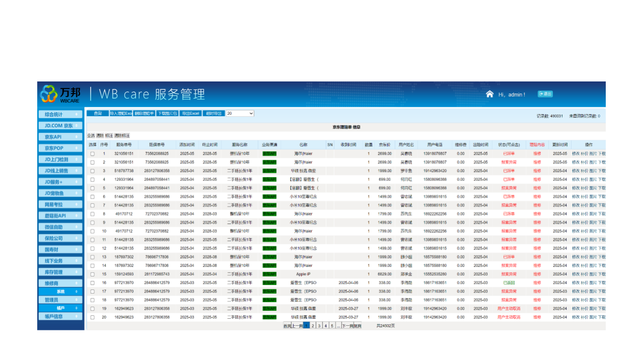Expand the 综合统计 sidebar section
Screen dimensions: 644x362
(x=60, y=115)
